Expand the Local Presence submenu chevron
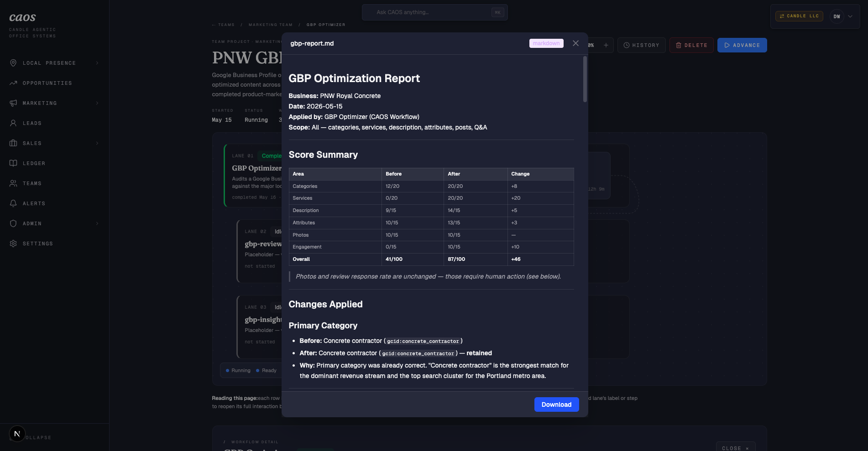The height and width of the screenshot is (451, 868). click(x=97, y=63)
